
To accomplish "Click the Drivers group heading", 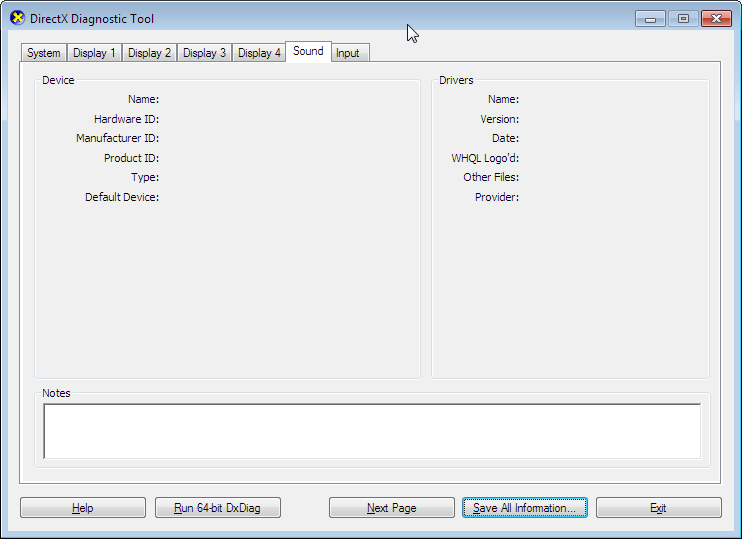I will point(456,80).
